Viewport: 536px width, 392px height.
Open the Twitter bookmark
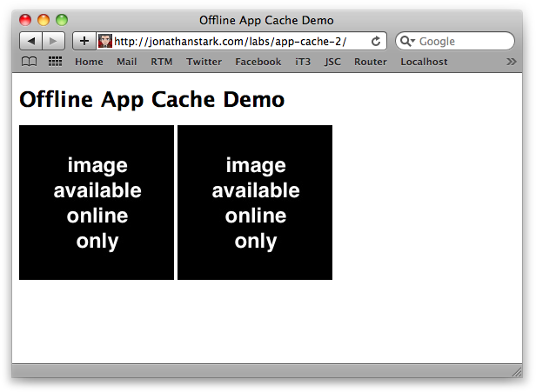pos(204,62)
